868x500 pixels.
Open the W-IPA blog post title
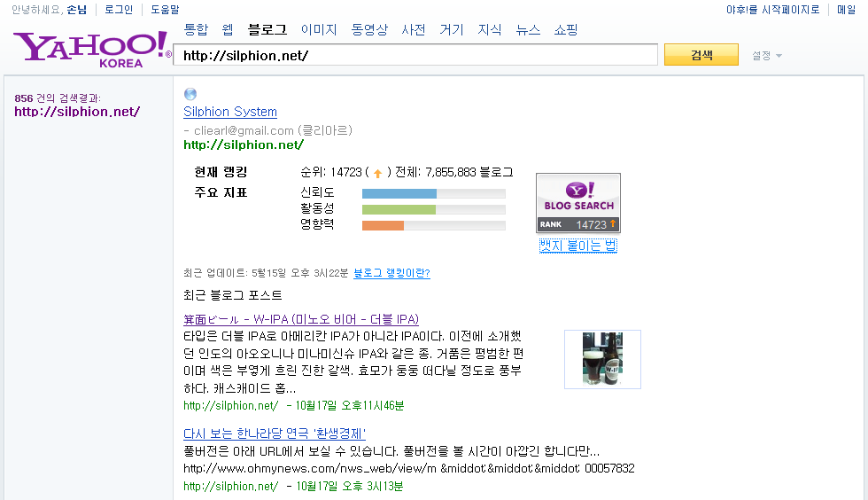(301, 319)
